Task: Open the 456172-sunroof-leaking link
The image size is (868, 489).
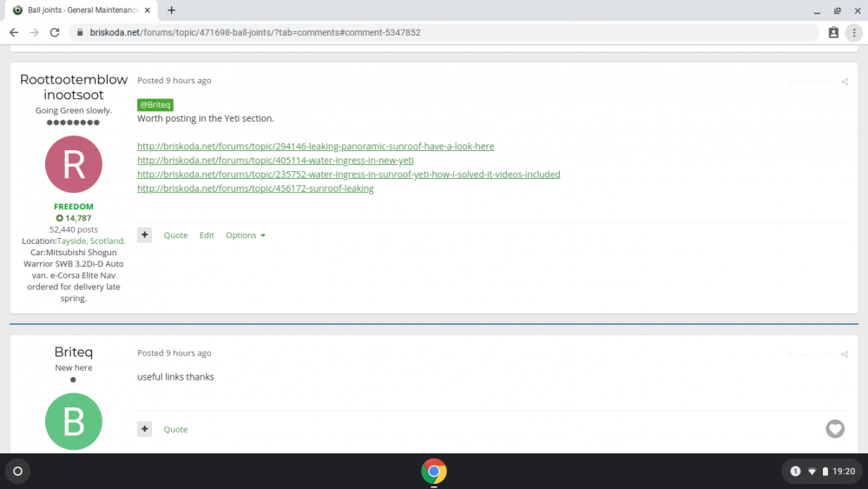Action: [255, 188]
